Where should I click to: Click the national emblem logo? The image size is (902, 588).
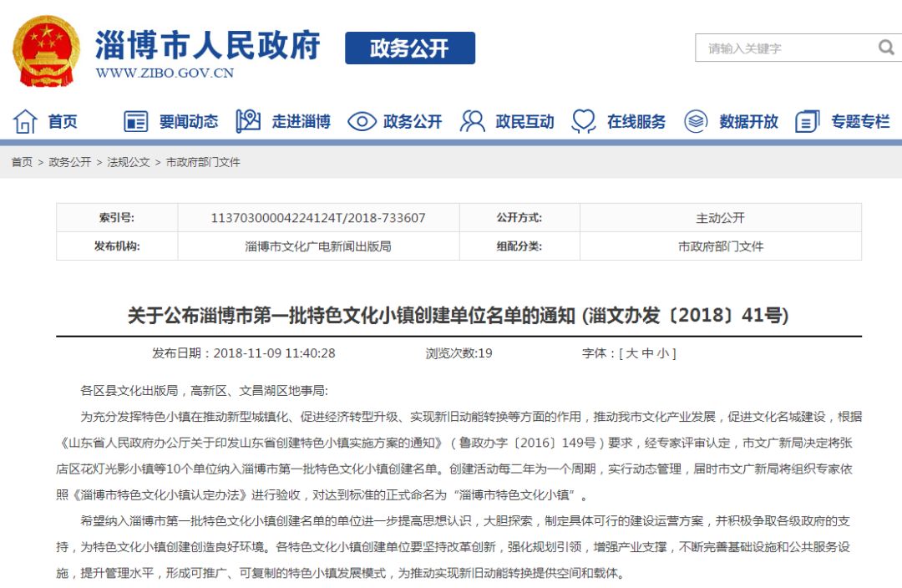click(44, 50)
